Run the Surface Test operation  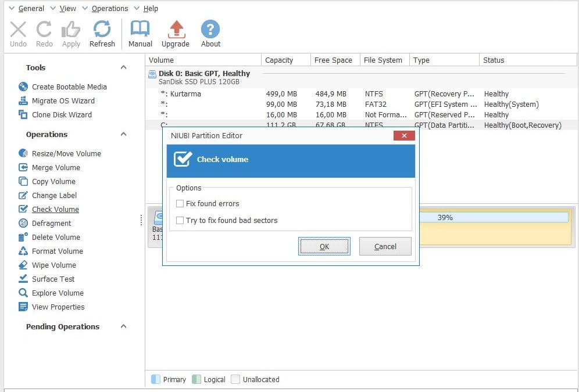[53, 279]
